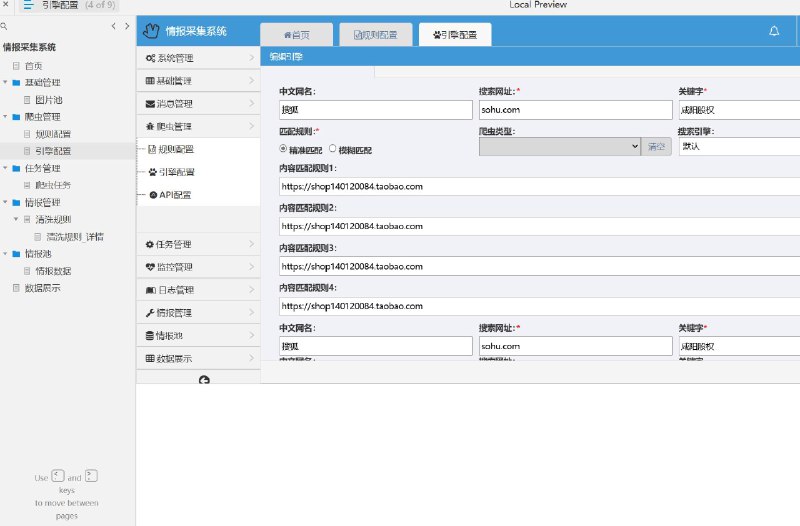Collapse the 清洗规则 tree node
800x526 pixels.
click(16, 219)
